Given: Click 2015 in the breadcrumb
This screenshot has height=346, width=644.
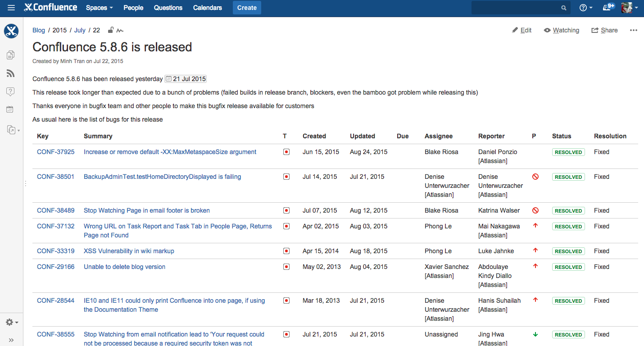Looking at the screenshot, I should point(59,30).
